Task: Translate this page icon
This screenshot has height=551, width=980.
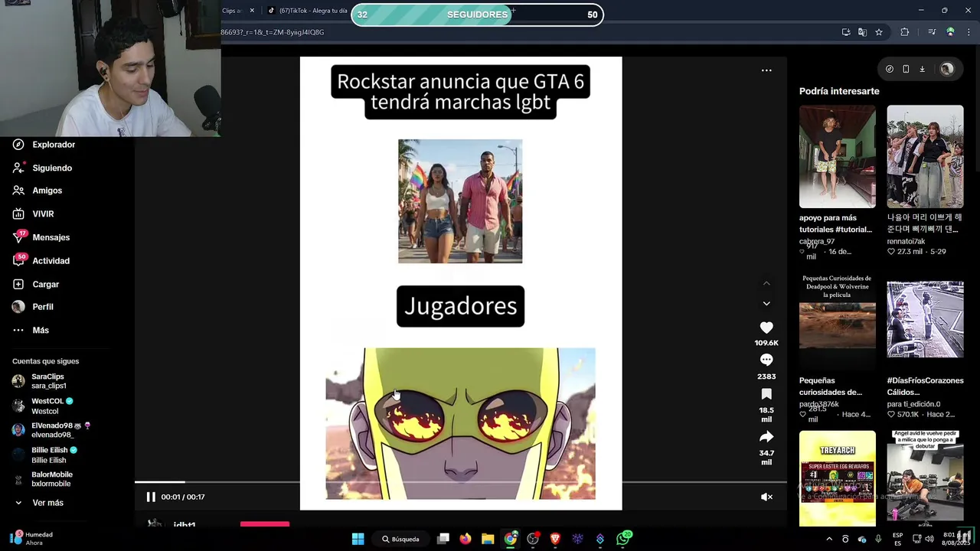Action: tap(862, 32)
